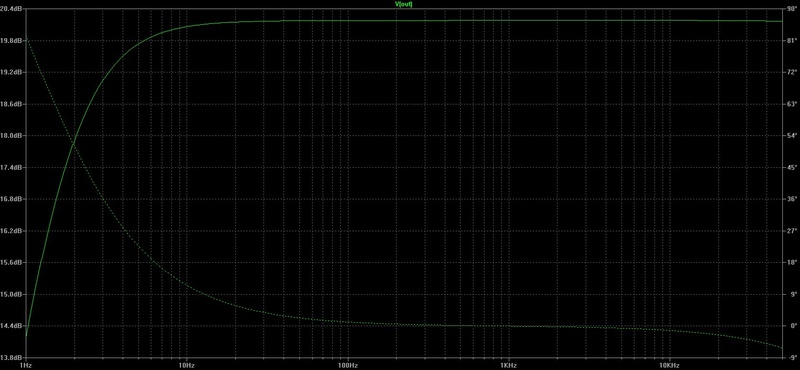This screenshot has width=800, height=370.
Task: Click the 72° right axis label
Action: 792,72
